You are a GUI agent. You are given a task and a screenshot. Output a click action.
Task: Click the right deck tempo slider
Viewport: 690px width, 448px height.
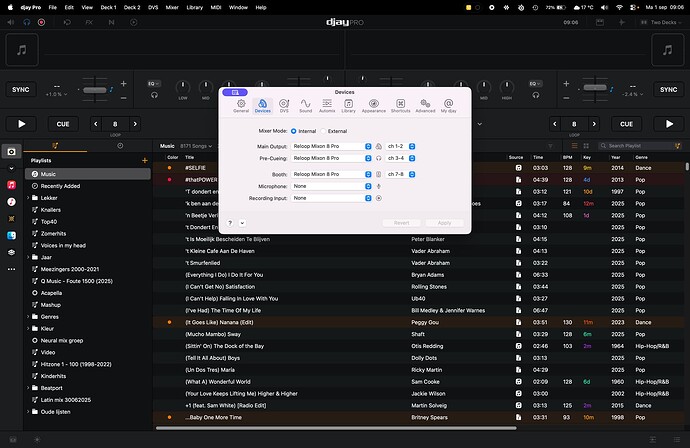click(x=595, y=88)
